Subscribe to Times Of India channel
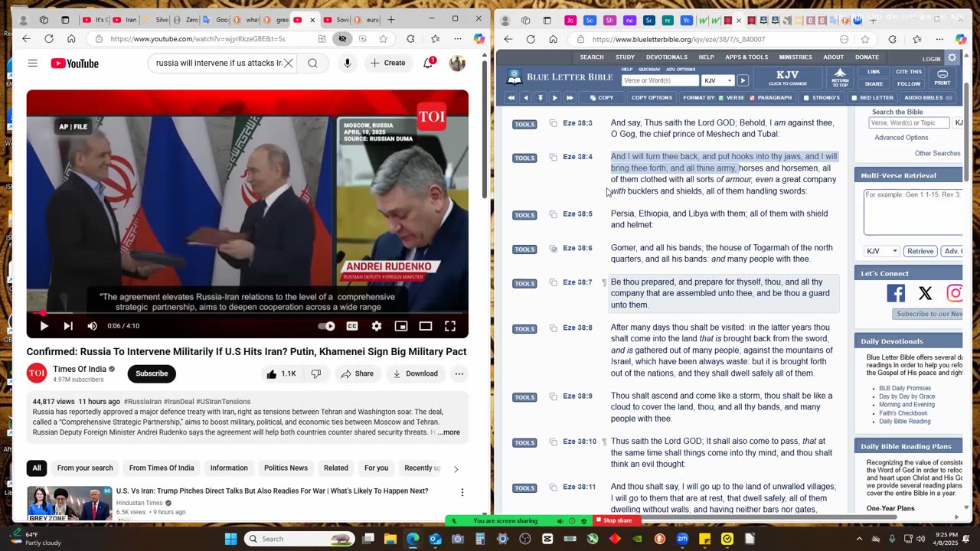Viewport: 980px width, 551px height. tap(152, 373)
